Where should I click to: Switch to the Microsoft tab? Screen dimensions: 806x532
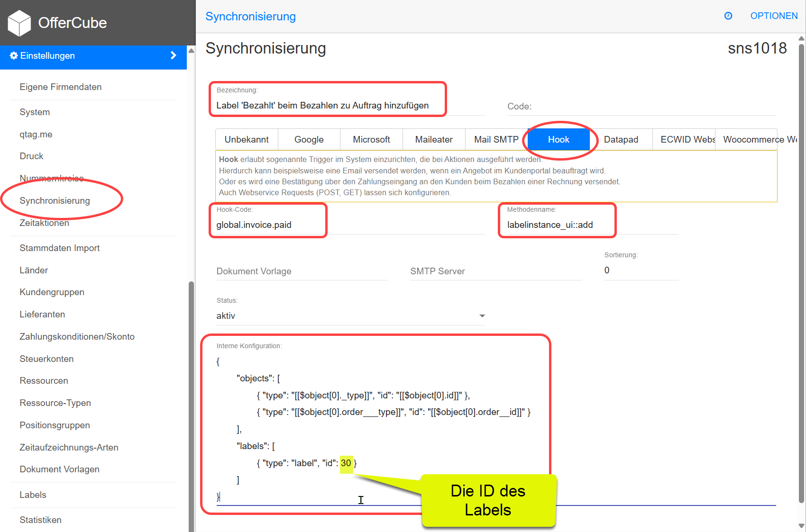371,139
